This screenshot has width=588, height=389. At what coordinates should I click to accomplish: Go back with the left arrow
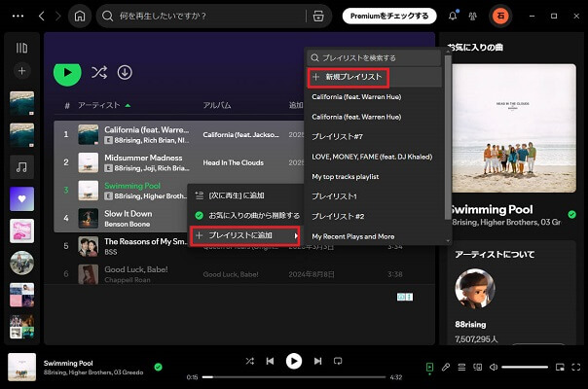coord(42,17)
